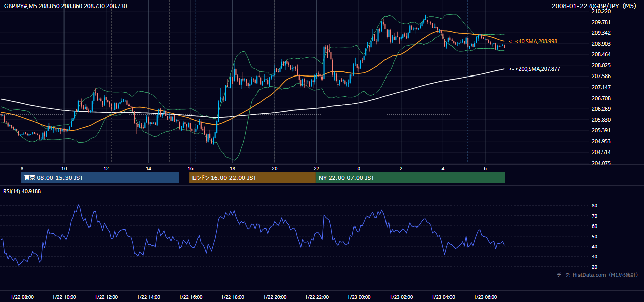Select the 40 SMA 208.998 label

[533, 41]
